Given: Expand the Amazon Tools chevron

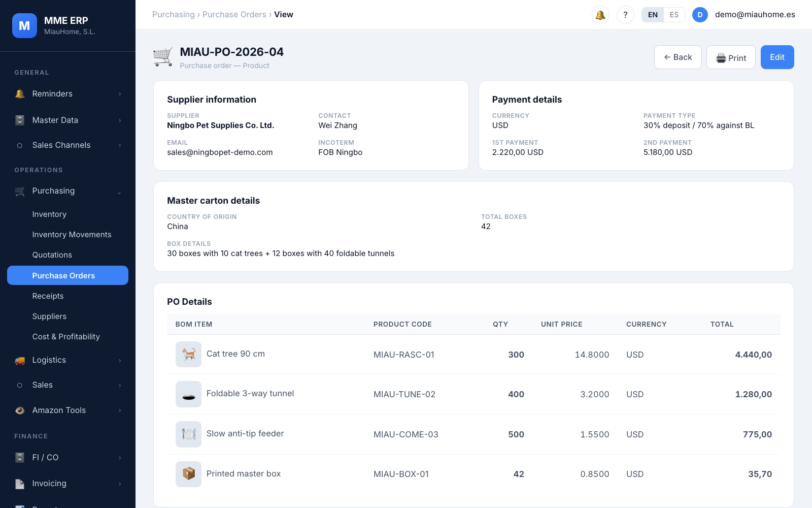Looking at the screenshot, I should coord(120,410).
